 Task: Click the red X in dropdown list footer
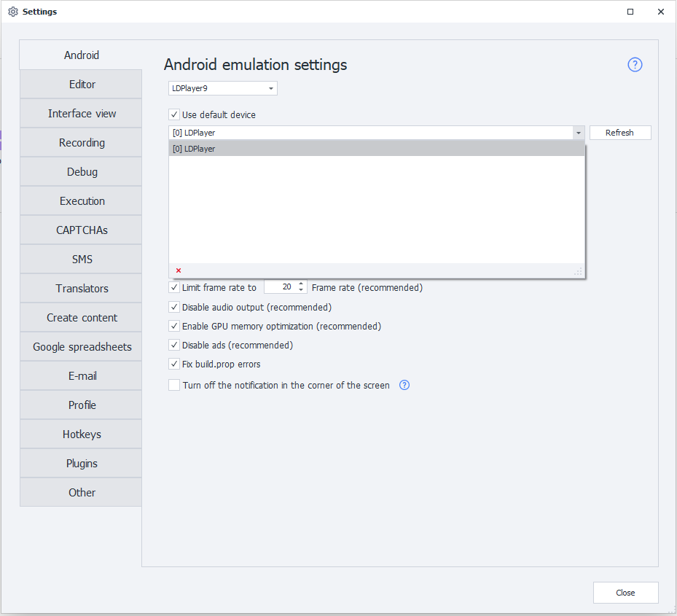pyautogui.click(x=179, y=270)
